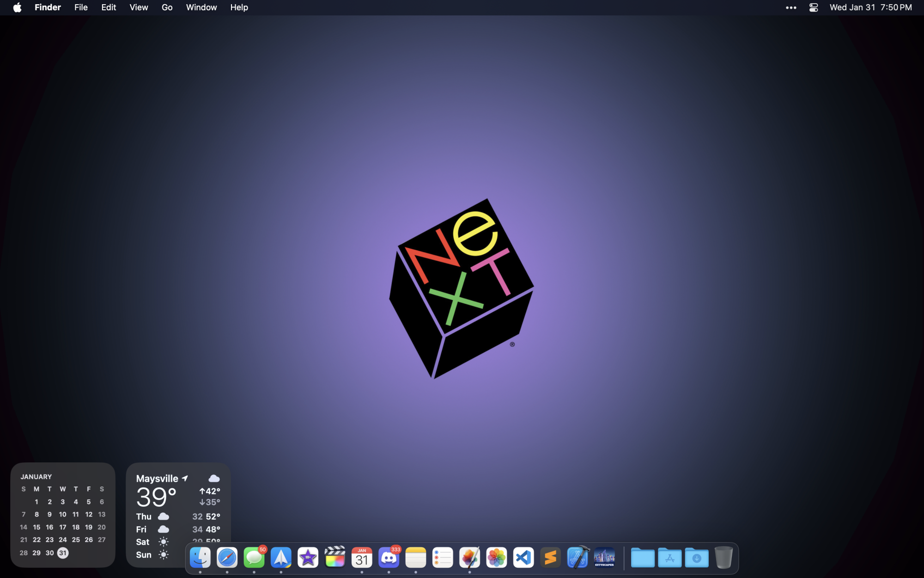Click the 39° current temperature in Weather

click(x=156, y=498)
